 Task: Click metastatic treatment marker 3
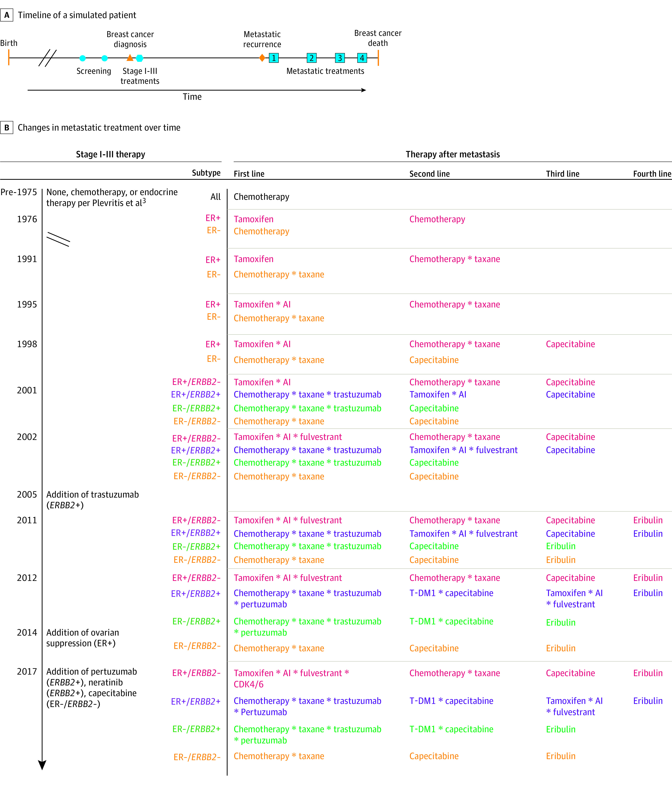tap(340, 58)
